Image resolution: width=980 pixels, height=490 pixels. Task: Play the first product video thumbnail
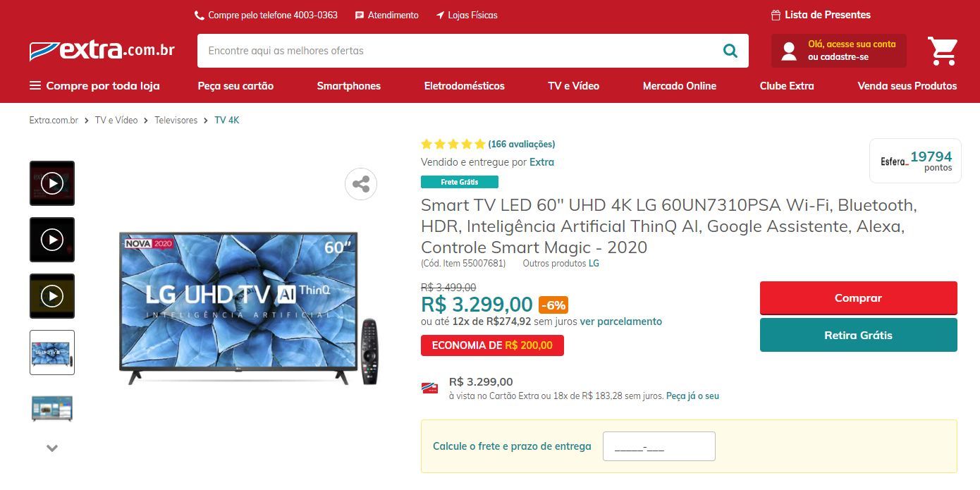(x=52, y=183)
